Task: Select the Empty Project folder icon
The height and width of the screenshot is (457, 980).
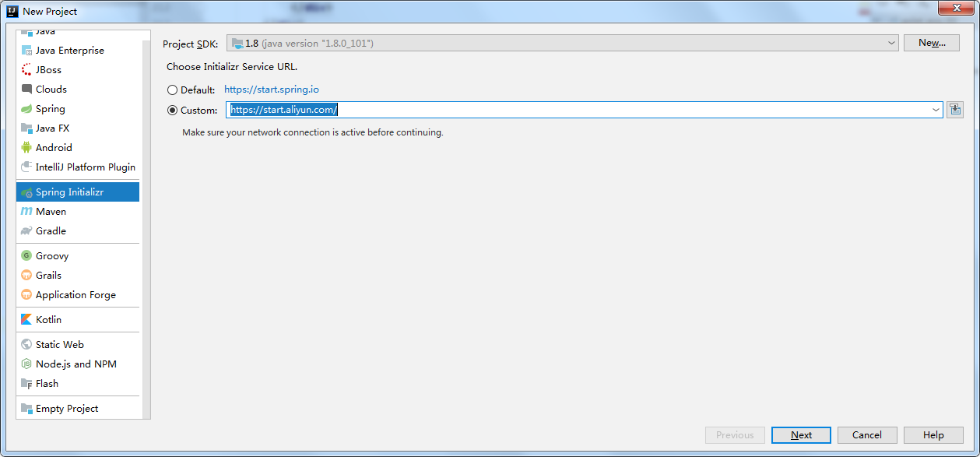Action: (27, 409)
